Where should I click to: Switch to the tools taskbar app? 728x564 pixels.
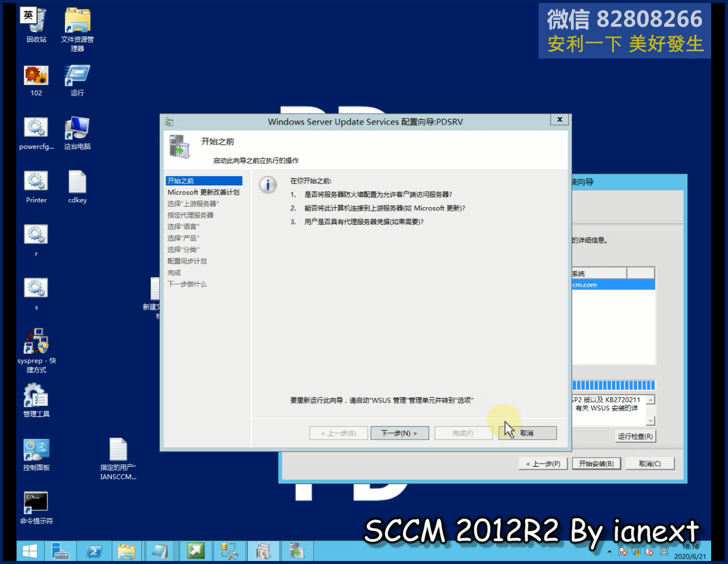tap(229, 551)
